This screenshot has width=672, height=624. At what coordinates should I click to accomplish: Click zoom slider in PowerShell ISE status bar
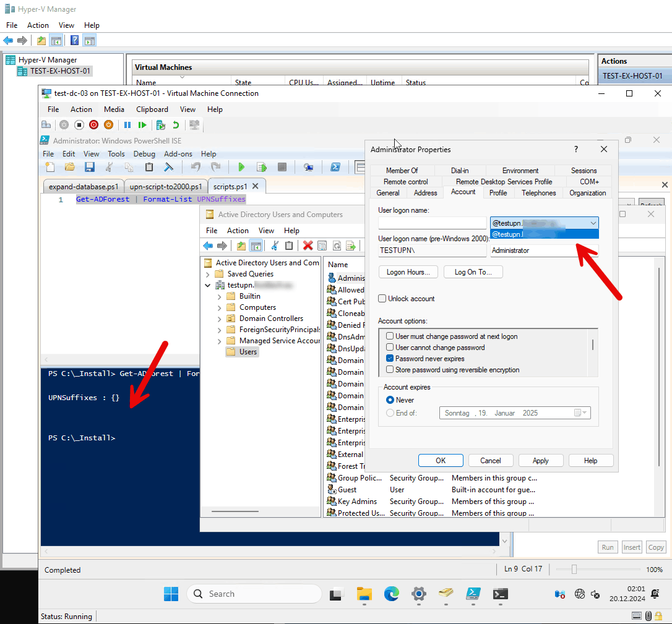point(574,569)
